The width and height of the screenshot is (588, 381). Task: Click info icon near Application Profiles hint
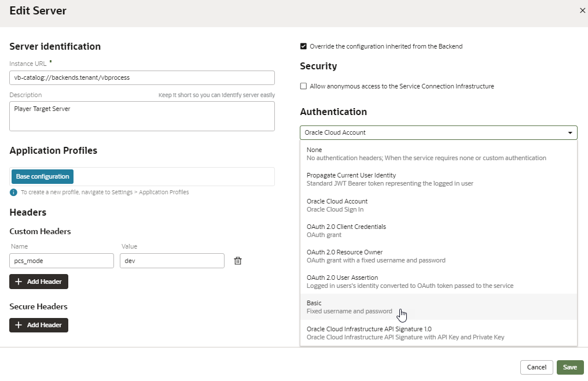(x=13, y=192)
